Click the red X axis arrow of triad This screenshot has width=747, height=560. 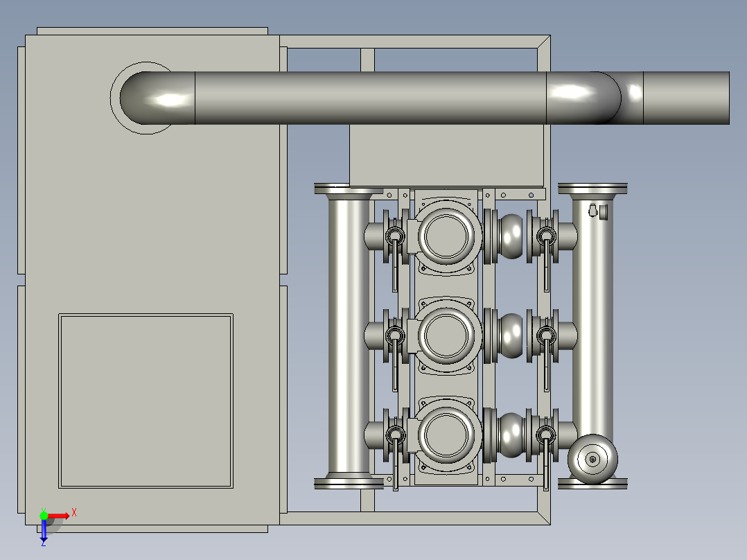click(x=59, y=516)
